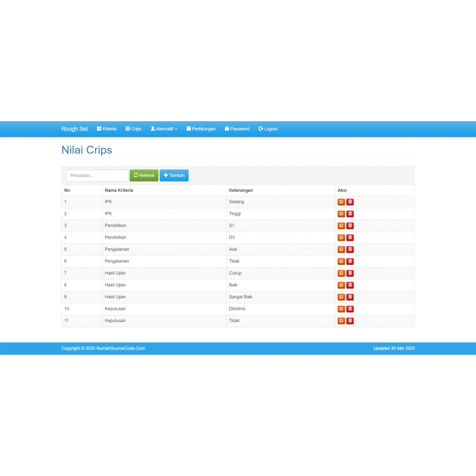The height and width of the screenshot is (476, 476).
Task: Edit the Pendidikan D3 row
Action: point(341,237)
